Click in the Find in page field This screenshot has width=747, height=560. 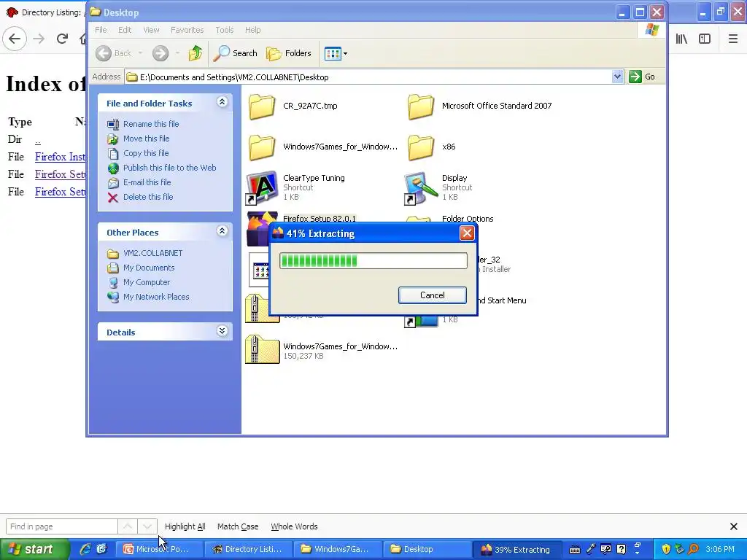(61, 526)
